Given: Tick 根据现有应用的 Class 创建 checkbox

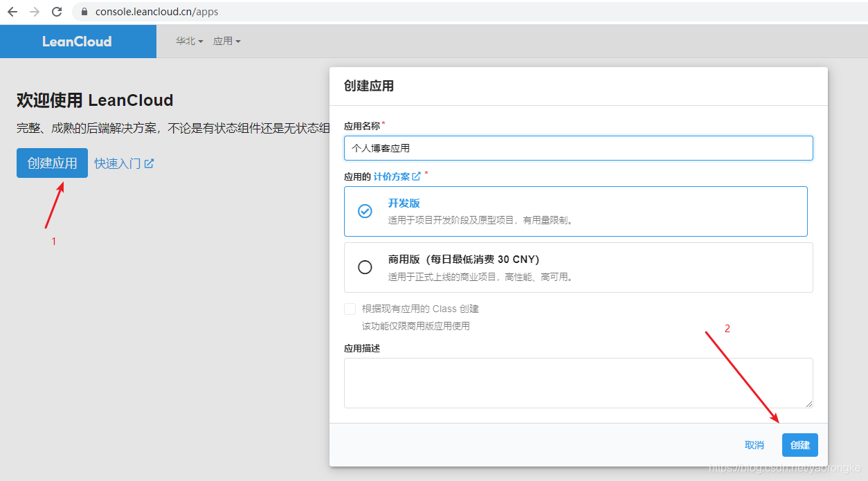Looking at the screenshot, I should point(350,309).
